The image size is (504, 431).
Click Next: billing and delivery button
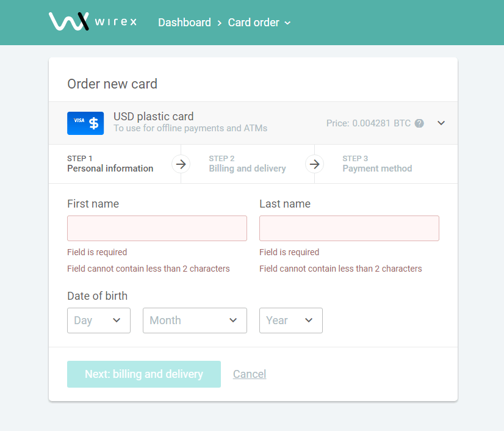(x=144, y=374)
